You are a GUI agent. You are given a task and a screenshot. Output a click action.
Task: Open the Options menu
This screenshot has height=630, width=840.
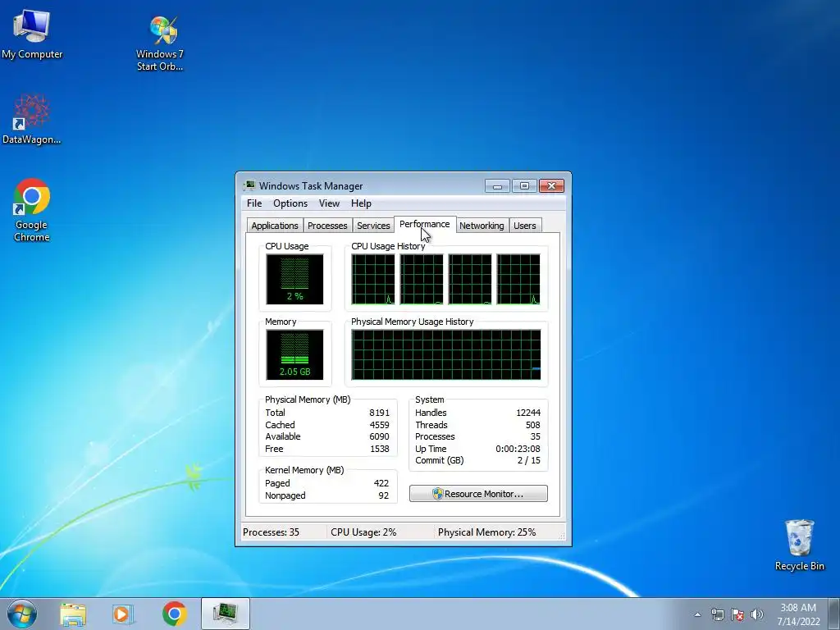[x=290, y=203]
